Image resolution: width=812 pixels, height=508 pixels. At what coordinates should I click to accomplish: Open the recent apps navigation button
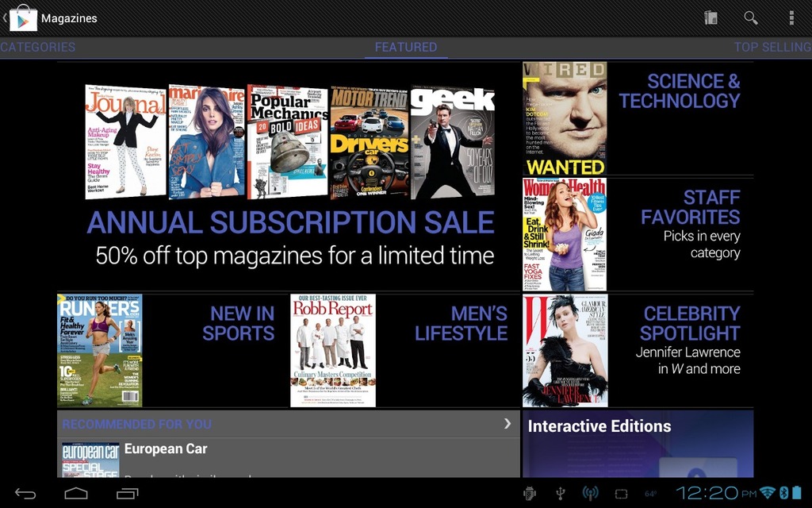[x=127, y=493]
